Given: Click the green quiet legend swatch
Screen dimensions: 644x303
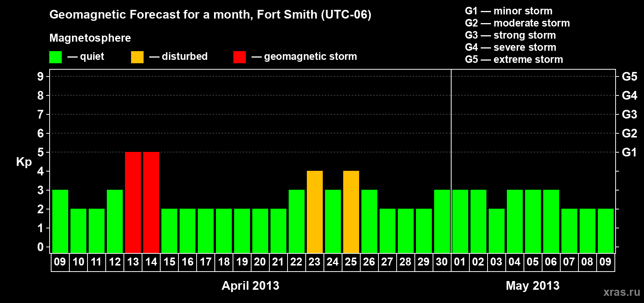Looking at the screenshot, I should point(55,57).
